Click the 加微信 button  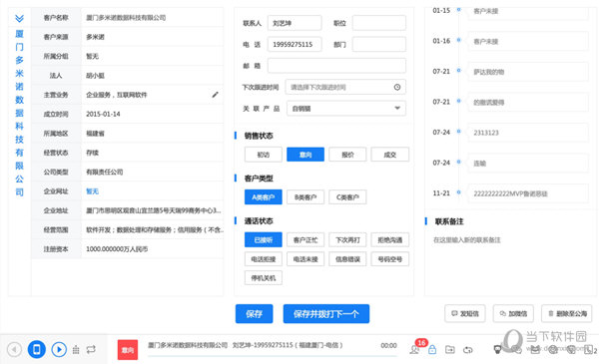pos(513,313)
